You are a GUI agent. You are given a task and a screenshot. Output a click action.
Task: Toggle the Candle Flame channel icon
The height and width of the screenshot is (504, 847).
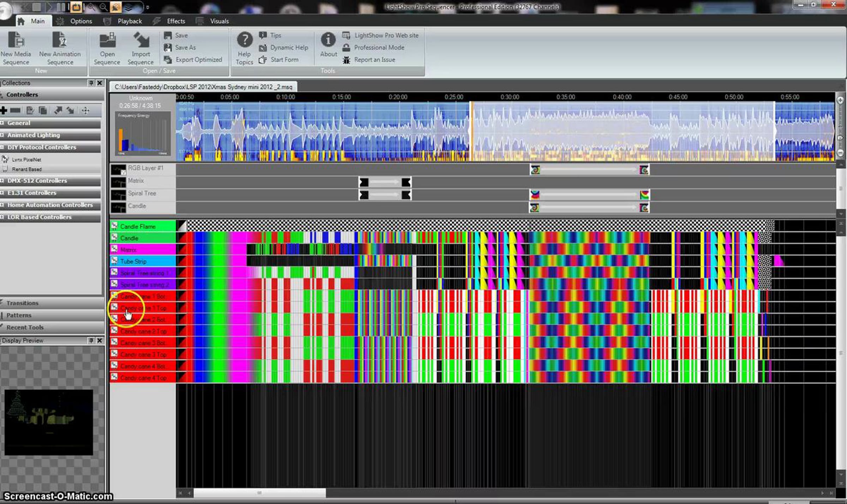[x=114, y=226]
